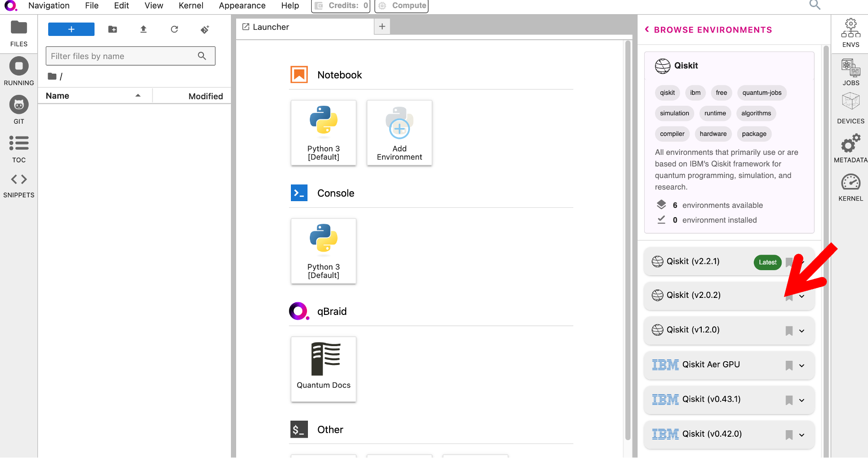Open the TOC table of contents panel
The width and height of the screenshot is (868, 458).
point(19,149)
